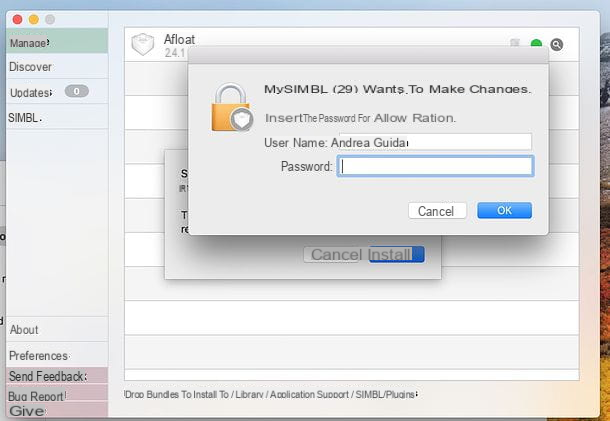
Task: Click the updates count badge showing 0
Action: click(x=77, y=91)
